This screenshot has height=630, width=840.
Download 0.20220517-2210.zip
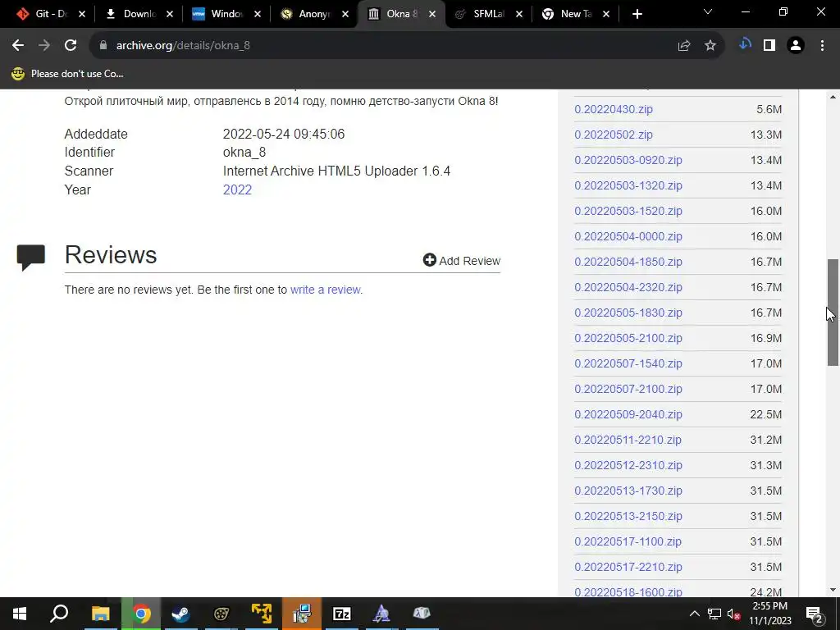coord(628,568)
